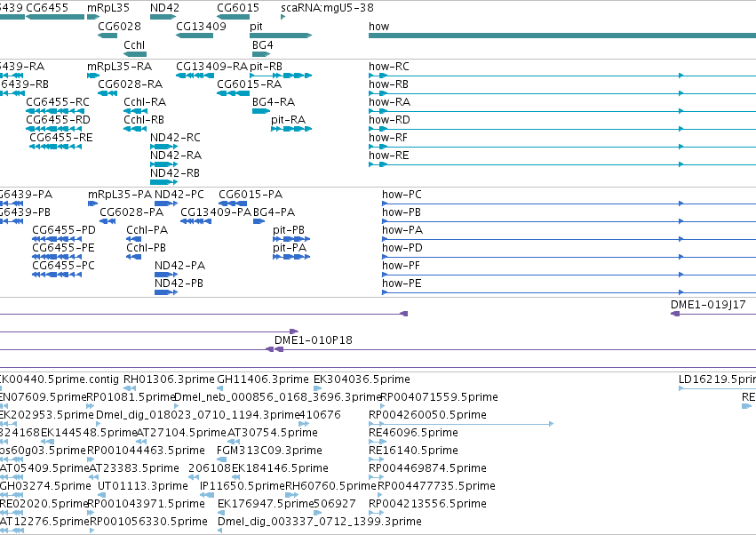Click EST RP004260050.5prime
Image resolution: width=756 pixels, height=535 pixels.
coord(427,415)
